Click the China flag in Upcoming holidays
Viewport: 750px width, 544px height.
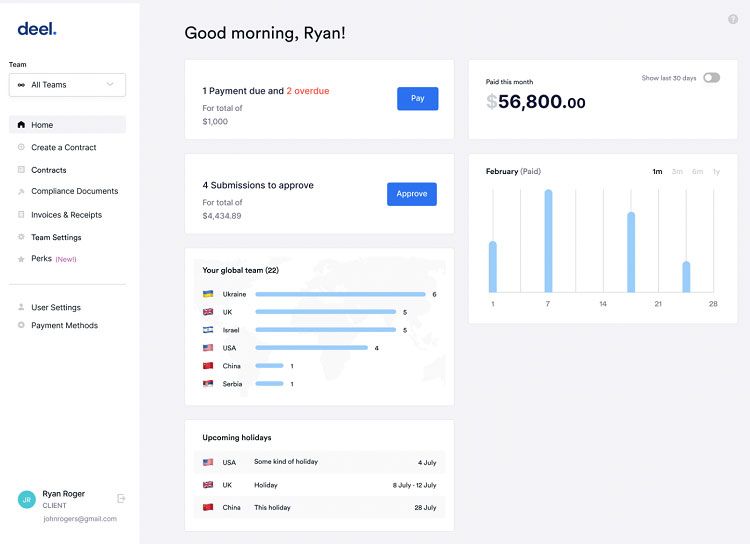(x=208, y=507)
